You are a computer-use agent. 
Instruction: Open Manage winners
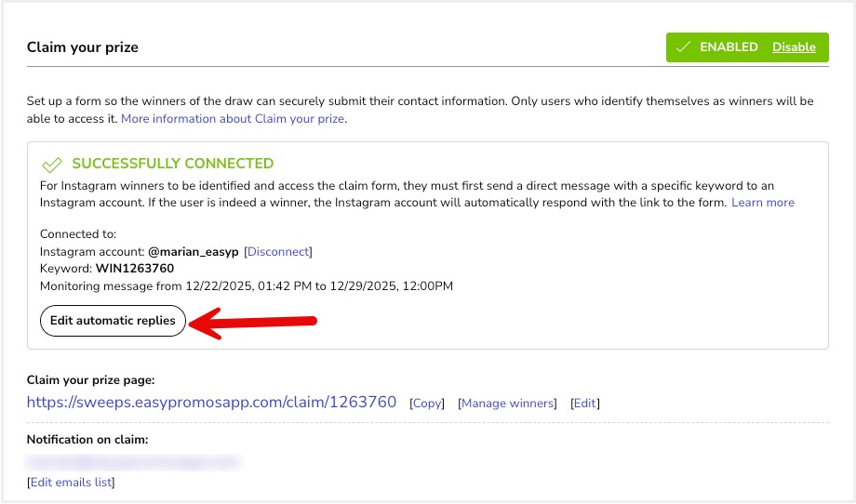click(508, 404)
